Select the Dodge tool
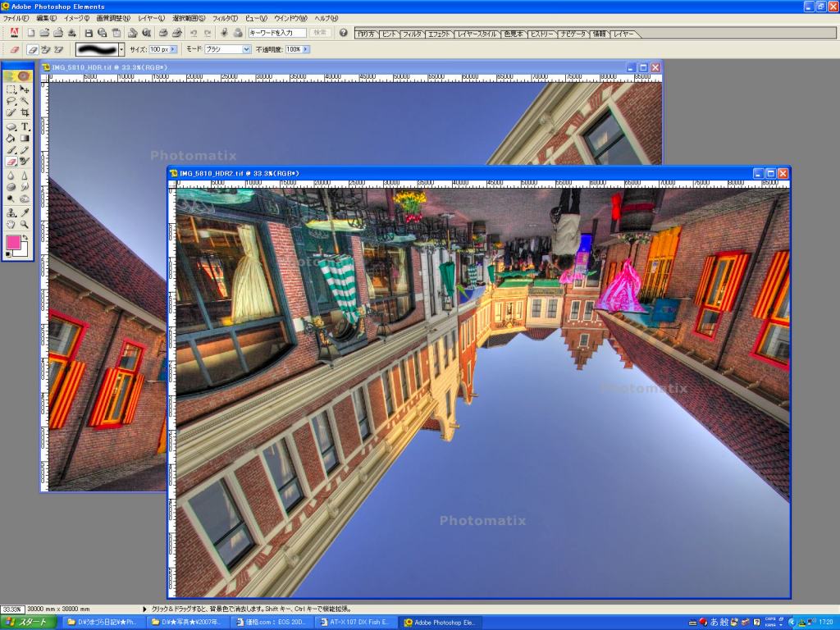 pyautogui.click(x=11, y=199)
